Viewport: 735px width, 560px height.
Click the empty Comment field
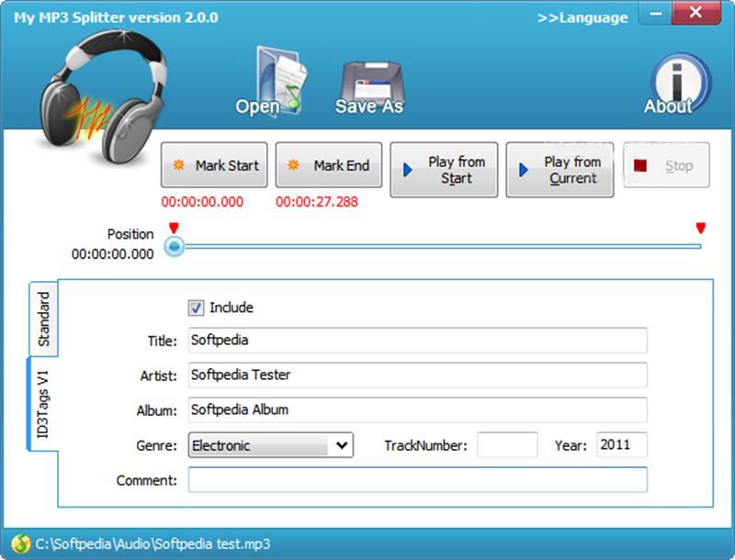pyautogui.click(x=418, y=479)
